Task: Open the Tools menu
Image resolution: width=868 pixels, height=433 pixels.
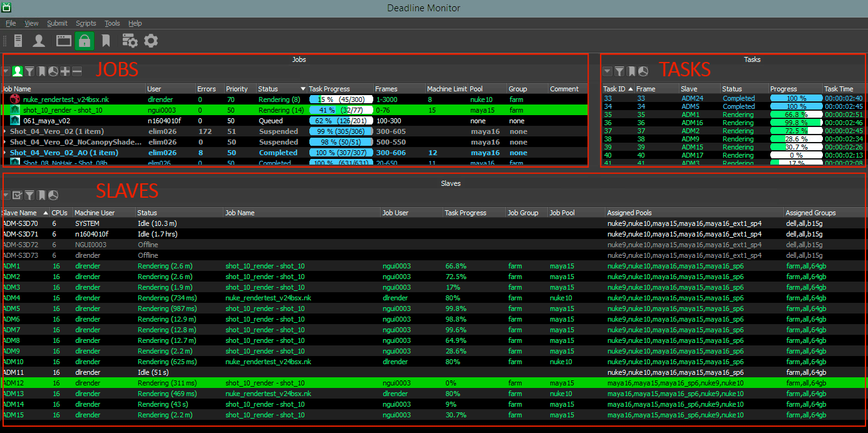Action: click(x=112, y=23)
